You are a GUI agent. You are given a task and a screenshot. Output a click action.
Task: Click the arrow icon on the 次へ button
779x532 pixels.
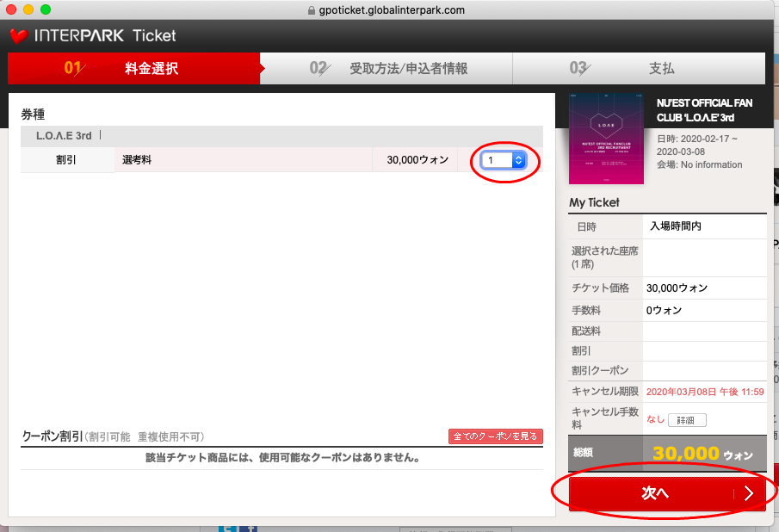tap(749, 493)
